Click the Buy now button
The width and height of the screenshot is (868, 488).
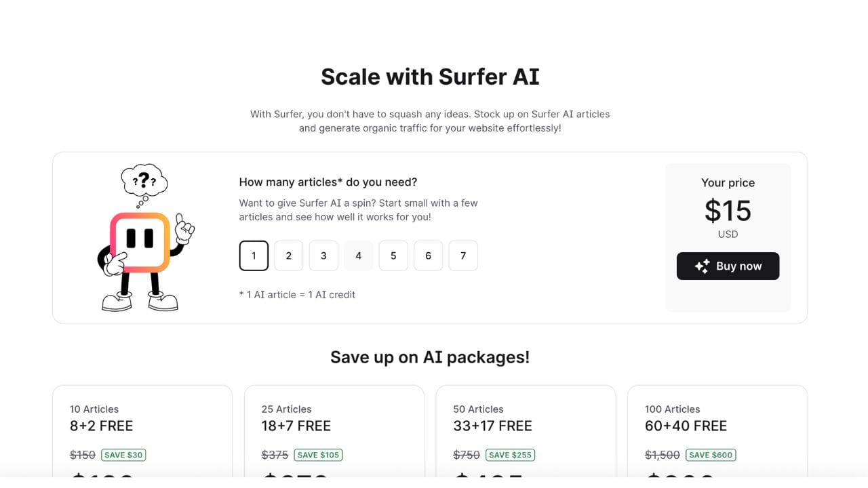click(728, 266)
